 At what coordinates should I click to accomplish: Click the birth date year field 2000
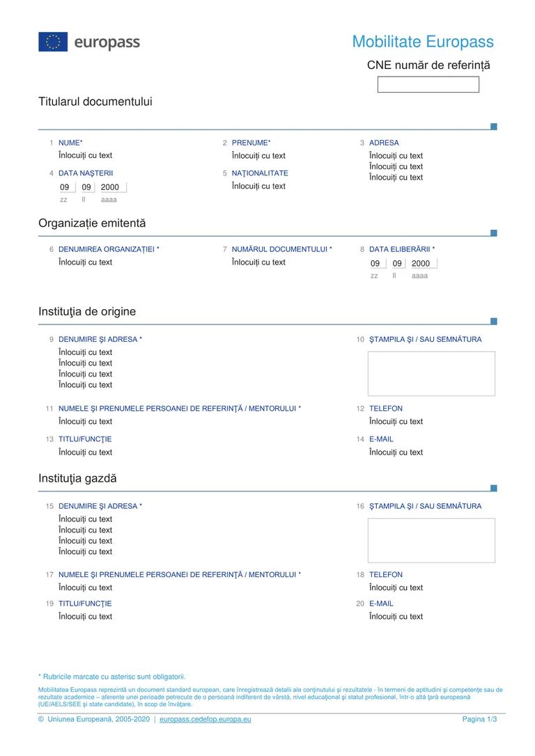click(x=113, y=187)
